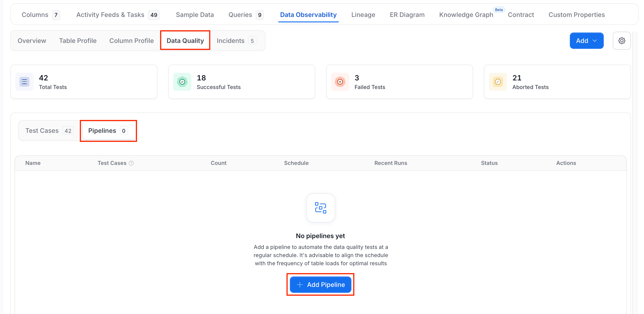Click the Add Pipeline button

(x=320, y=285)
